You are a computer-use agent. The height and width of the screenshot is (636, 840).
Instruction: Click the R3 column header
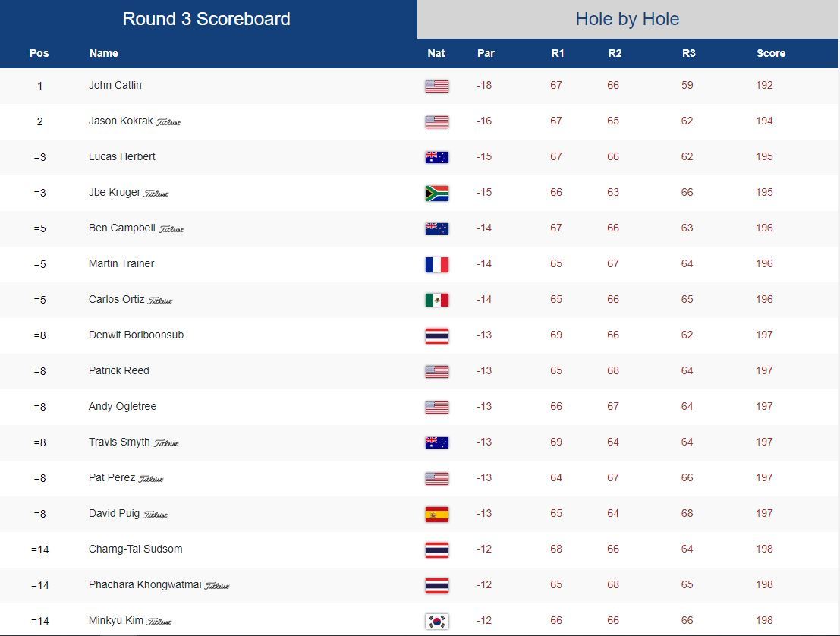coord(688,53)
